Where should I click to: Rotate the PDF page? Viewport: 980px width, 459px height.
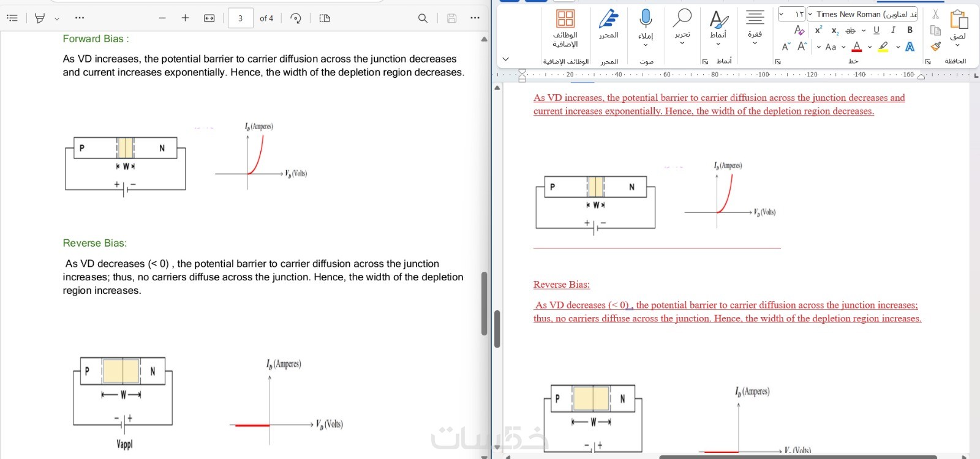pos(296,18)
